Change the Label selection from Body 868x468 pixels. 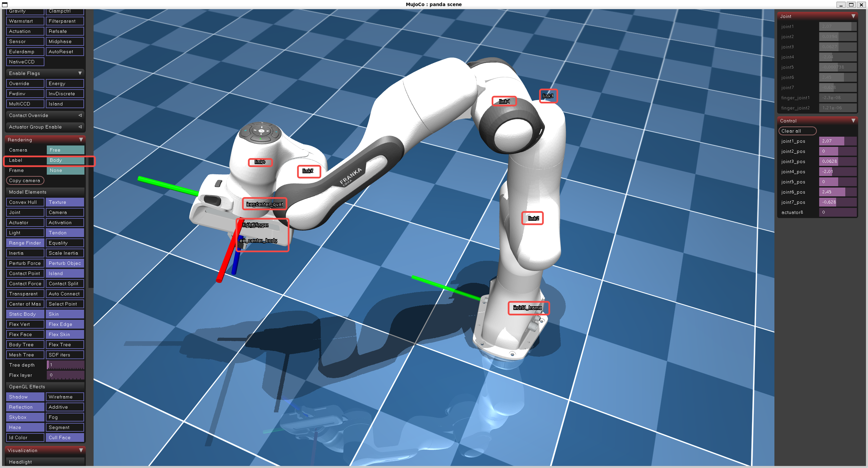tap(65, 160)
